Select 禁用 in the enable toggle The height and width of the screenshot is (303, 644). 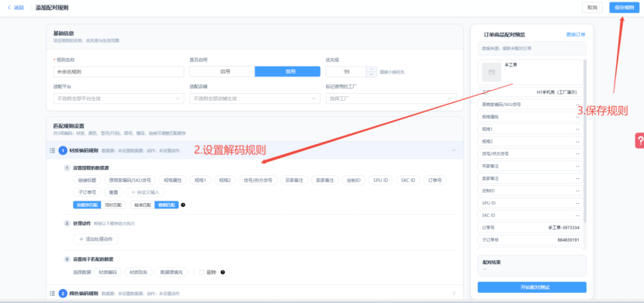[288, 71]
